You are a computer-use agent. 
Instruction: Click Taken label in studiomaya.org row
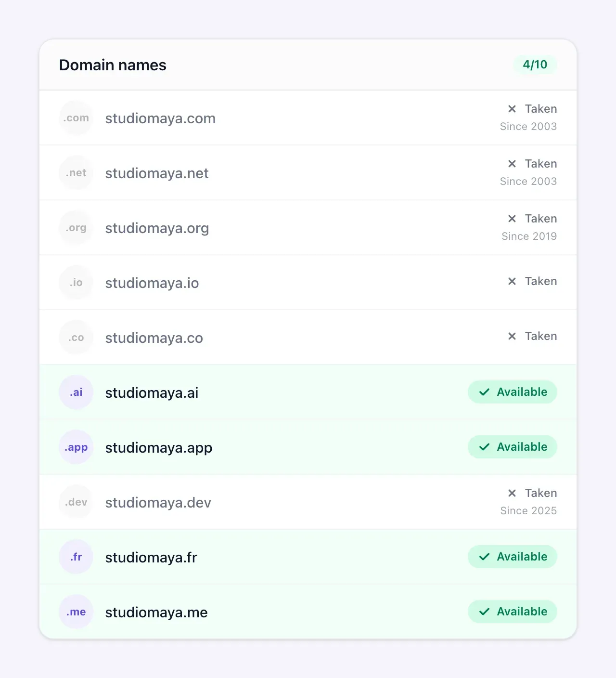click(x=541, y=219)
